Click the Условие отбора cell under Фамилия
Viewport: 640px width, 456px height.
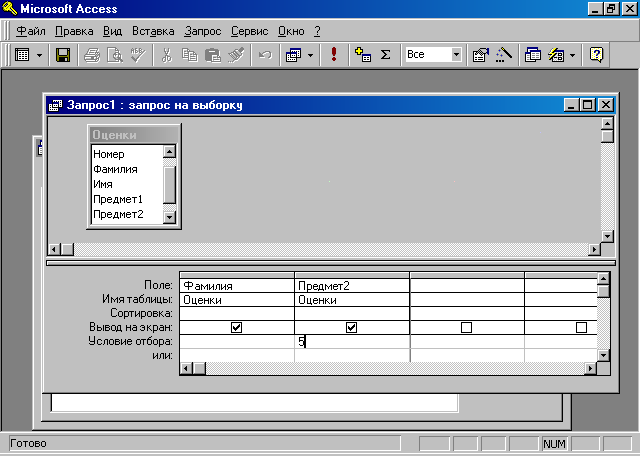[x=237, y=341]
